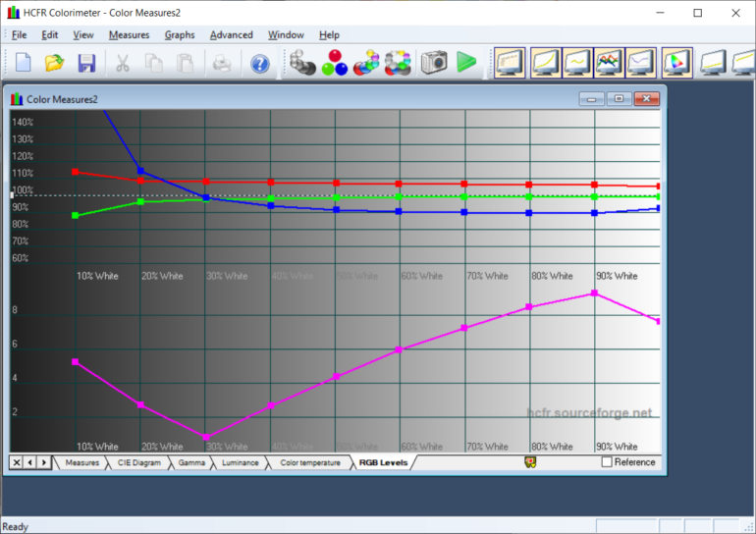Open the Graphs menu
The height and width of the screenshot is (534, 756).
coord(180,35)
